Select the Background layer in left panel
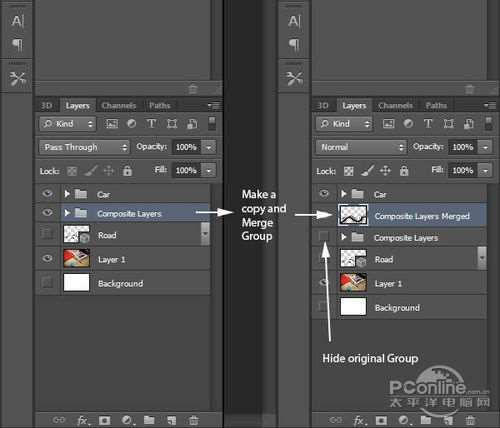Viewport: 500px width, 428px height. point(123,283)
